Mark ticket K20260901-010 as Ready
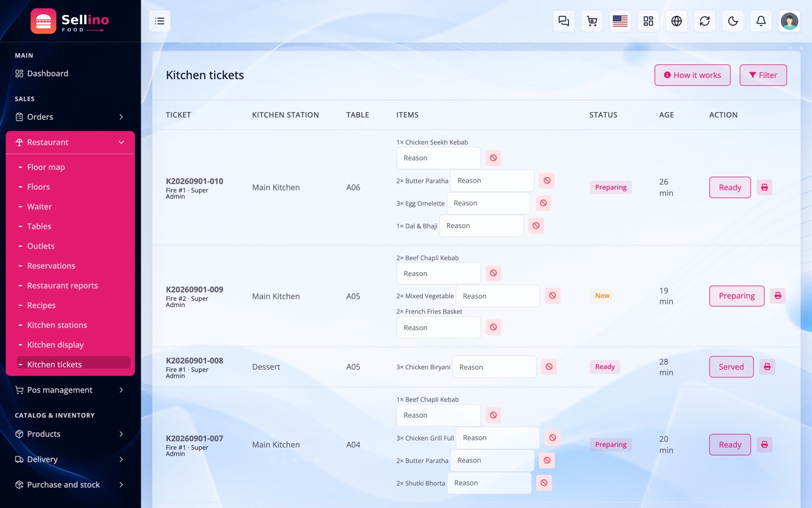Viewport: 812px width, 508px height. 730,187
